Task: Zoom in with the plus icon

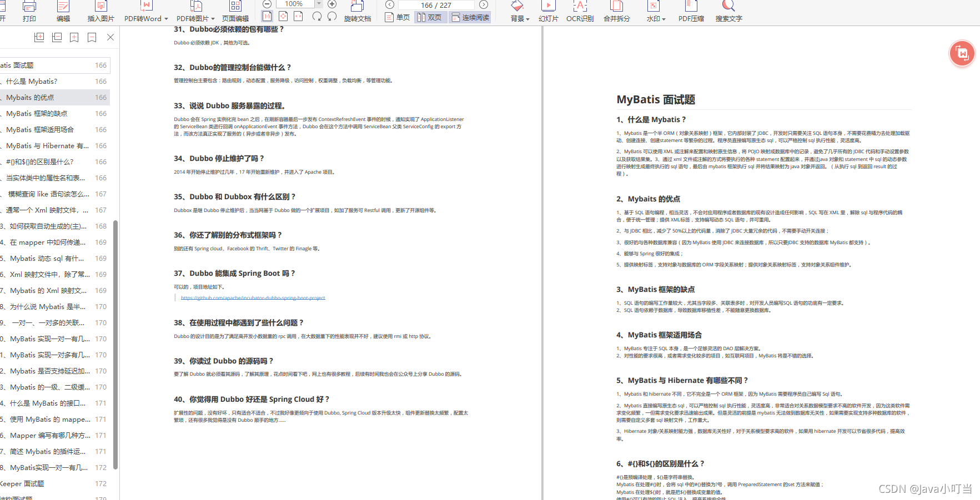Action: (x=332, y=4)
